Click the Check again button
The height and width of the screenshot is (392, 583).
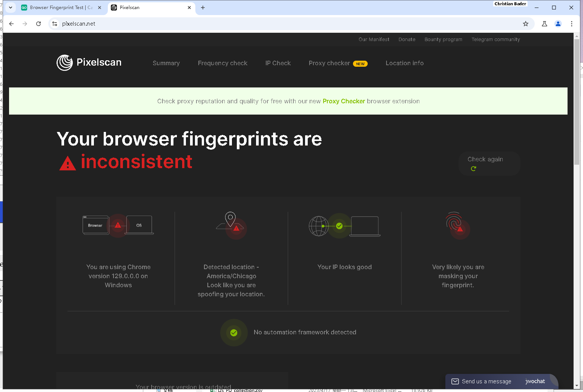click(x=489, y=164)
